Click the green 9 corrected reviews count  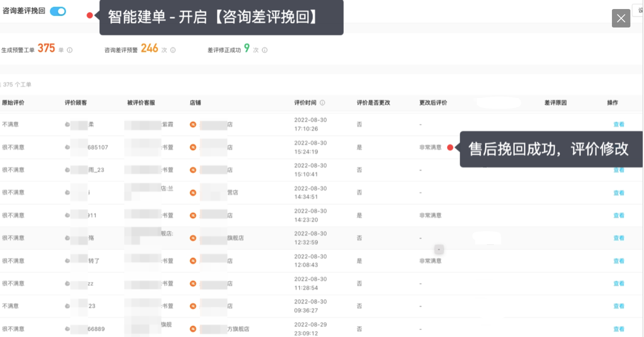click(x=247, y=48)
